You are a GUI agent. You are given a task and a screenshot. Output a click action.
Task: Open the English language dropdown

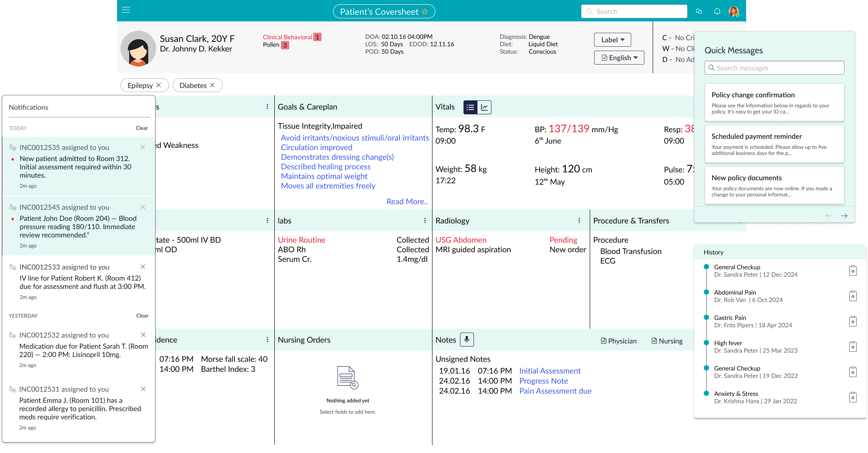[x=619, y=58]
